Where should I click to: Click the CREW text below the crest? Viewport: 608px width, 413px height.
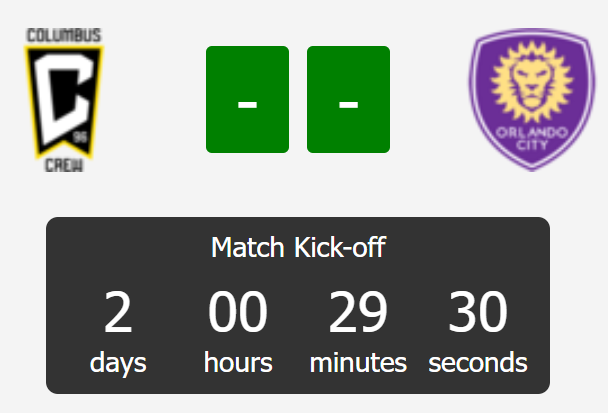(63, 165)
